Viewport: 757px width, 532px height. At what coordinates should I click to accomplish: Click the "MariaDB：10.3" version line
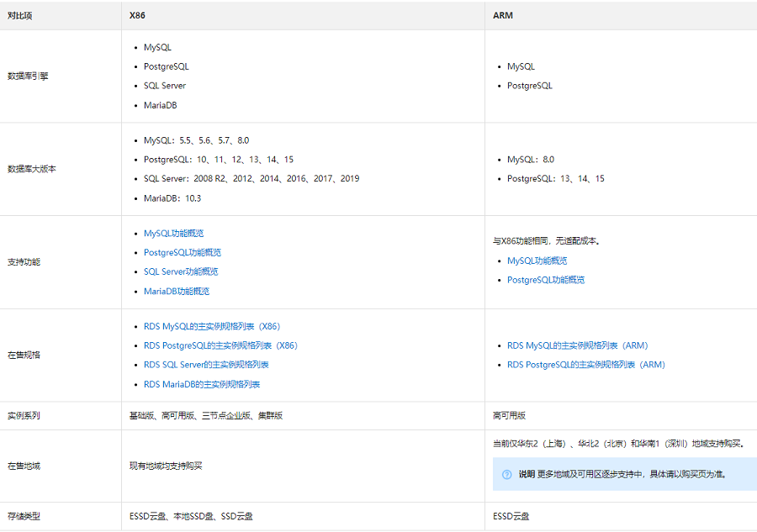click(172, 198)
